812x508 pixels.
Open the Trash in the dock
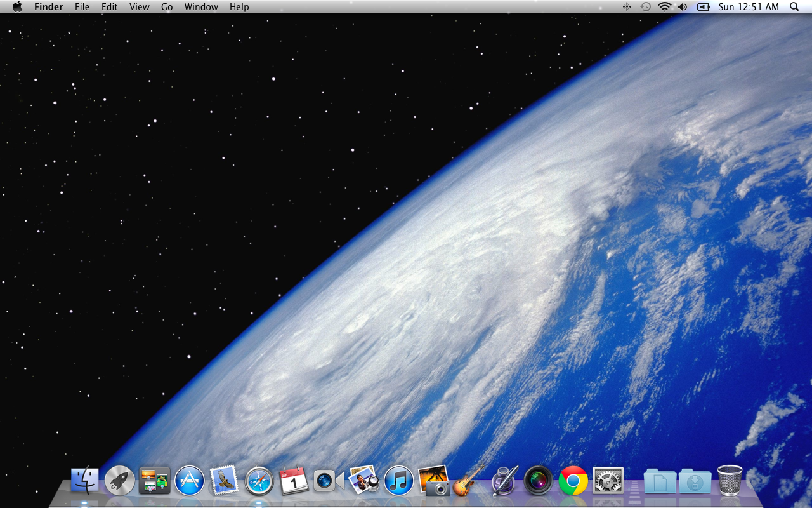[730, 480]
